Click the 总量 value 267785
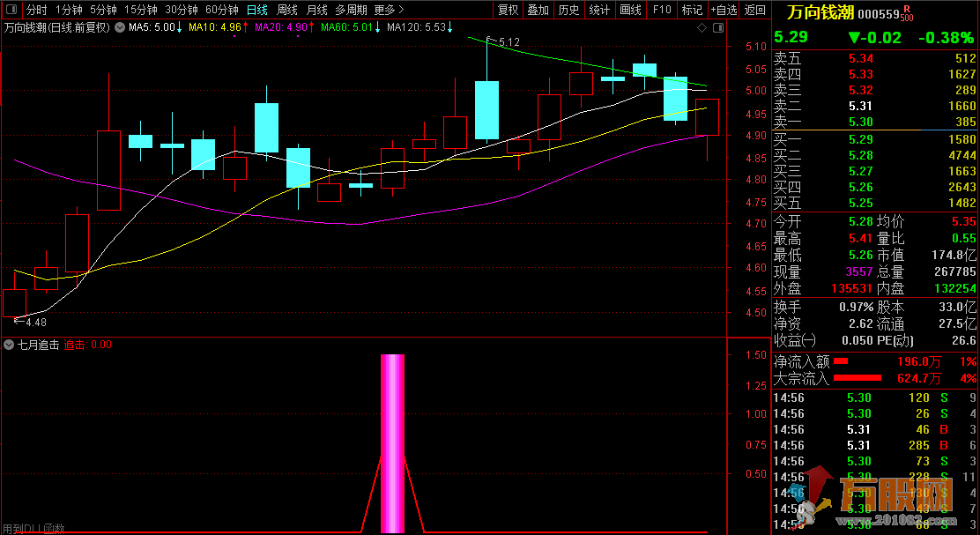This screenshot has width=980, height=535. coord(954,271)
